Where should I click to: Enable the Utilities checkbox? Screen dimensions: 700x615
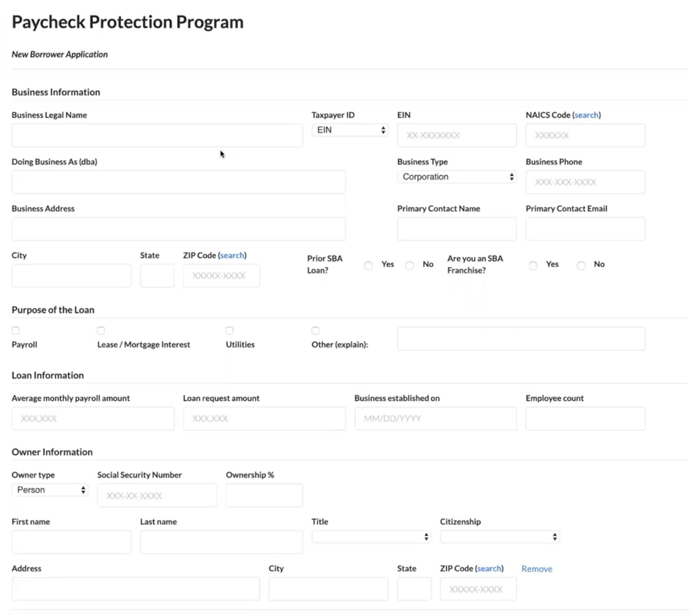pyautogui.click(x=230, y=331)
